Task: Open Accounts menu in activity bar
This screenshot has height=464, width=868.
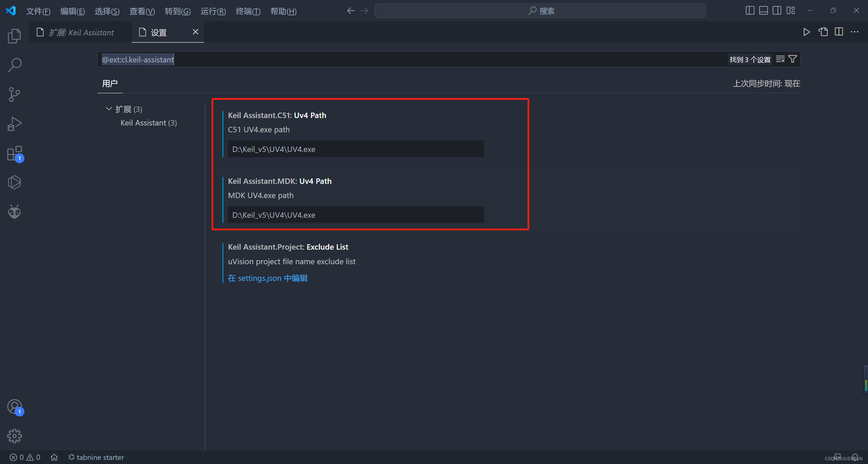Action: [x=14, y=407]
